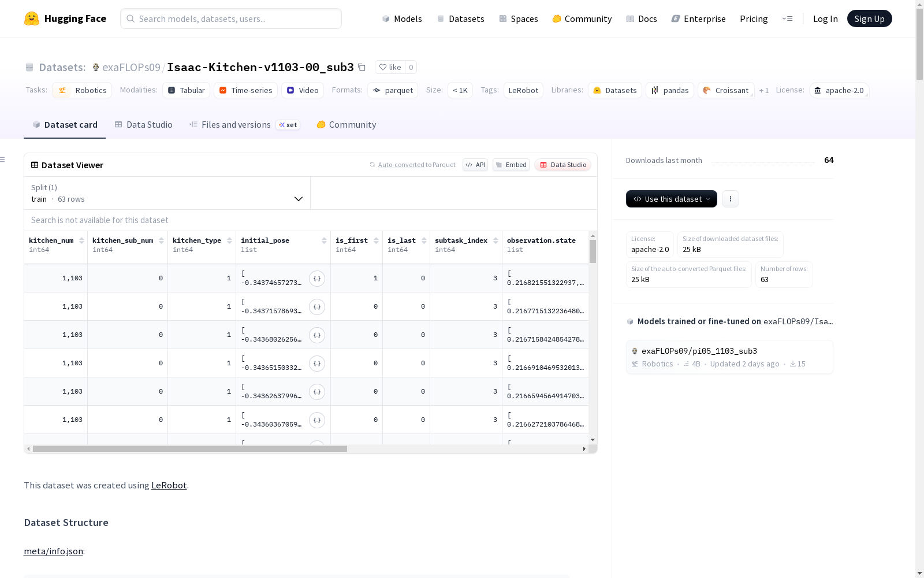The image size is (924, 578).
Task: Open Enterprise in the top navigation
Action: coord(699,18)
